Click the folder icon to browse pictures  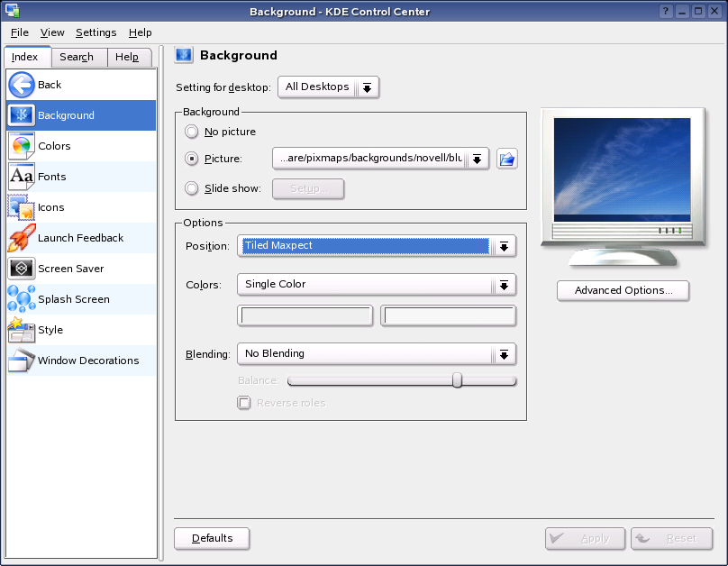click(x=507, y=159)
